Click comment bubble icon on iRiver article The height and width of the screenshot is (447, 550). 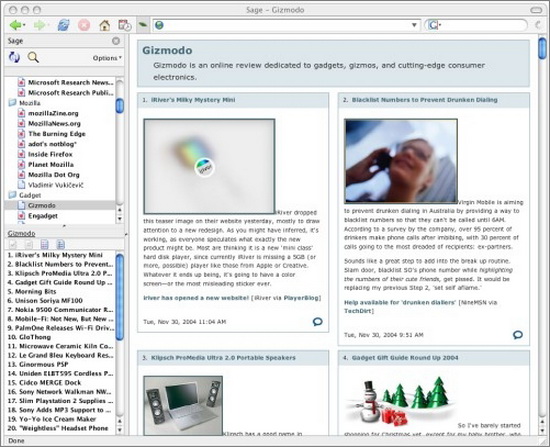pos(317,321)
